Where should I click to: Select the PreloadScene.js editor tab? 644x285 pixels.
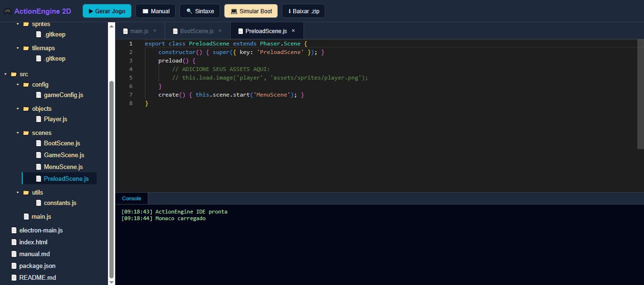click(266, 31)
